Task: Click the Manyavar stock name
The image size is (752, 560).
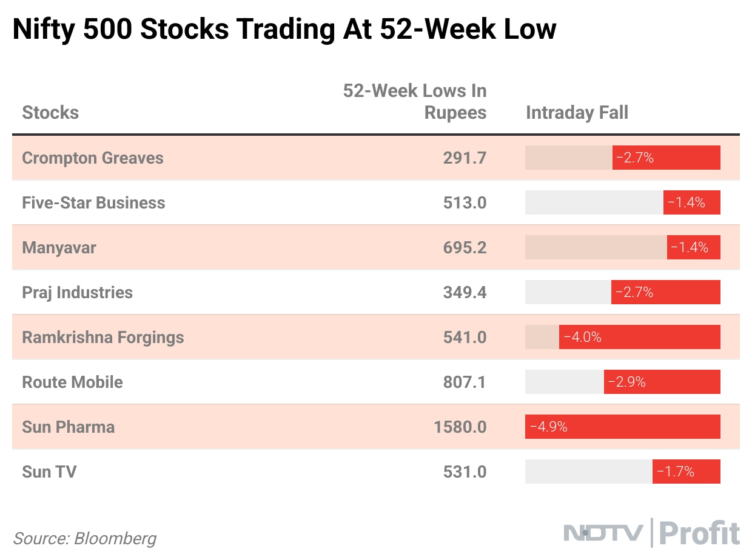Action: pos(59,248)
